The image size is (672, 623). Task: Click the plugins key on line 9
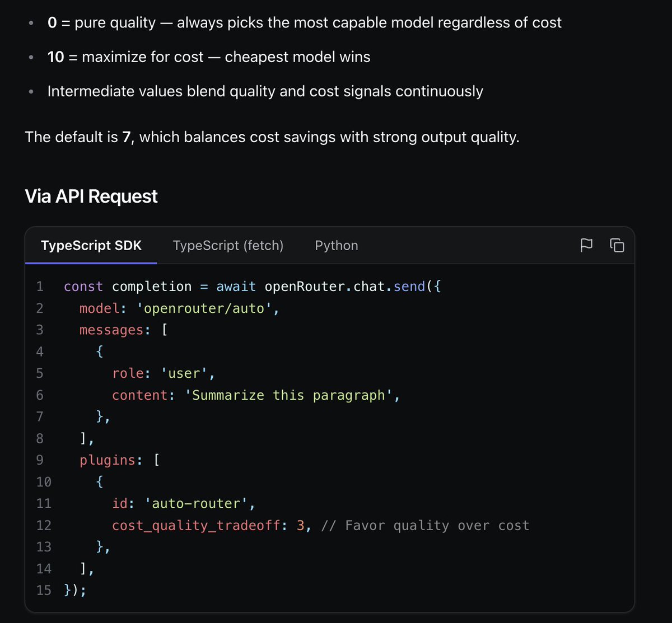click(108, 460)
